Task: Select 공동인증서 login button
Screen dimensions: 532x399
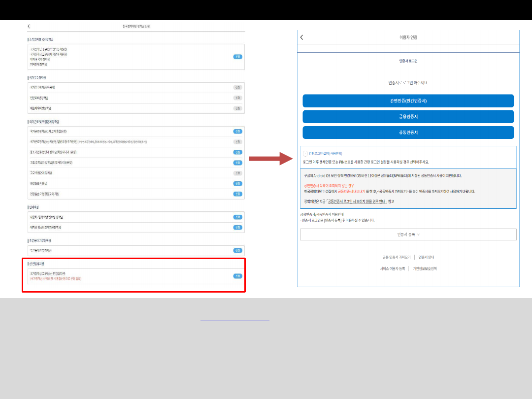Action: coord(408,133)
